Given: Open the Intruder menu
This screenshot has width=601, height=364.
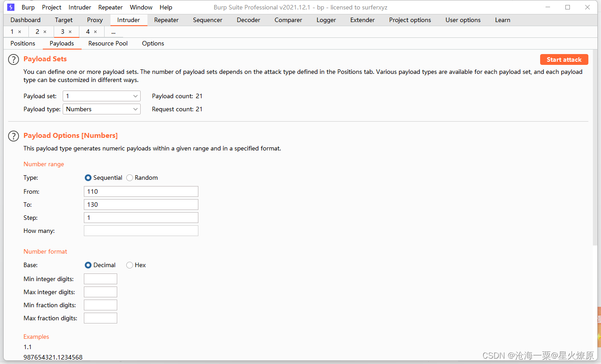Looking at the screenshot, I should tap(80, 7).
